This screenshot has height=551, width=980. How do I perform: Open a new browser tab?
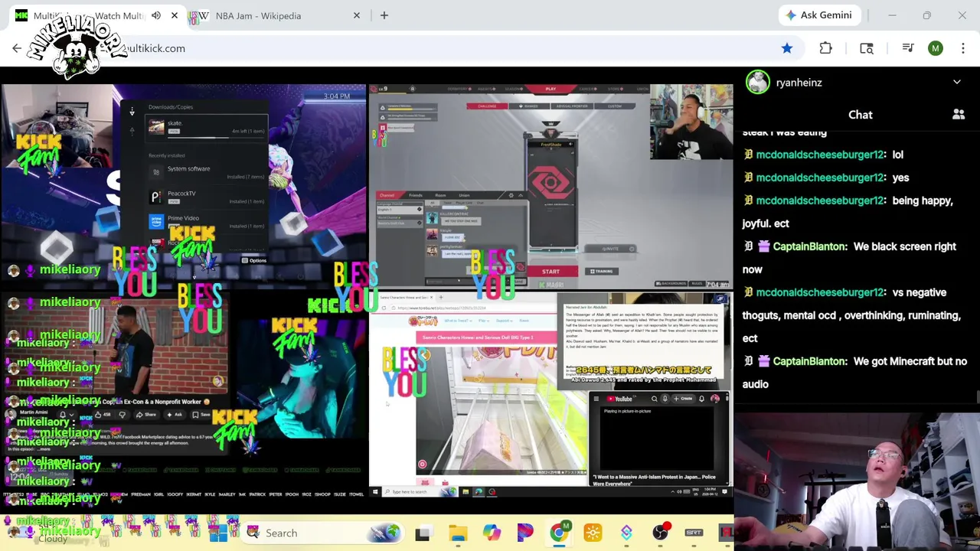[x=384, y=15]
